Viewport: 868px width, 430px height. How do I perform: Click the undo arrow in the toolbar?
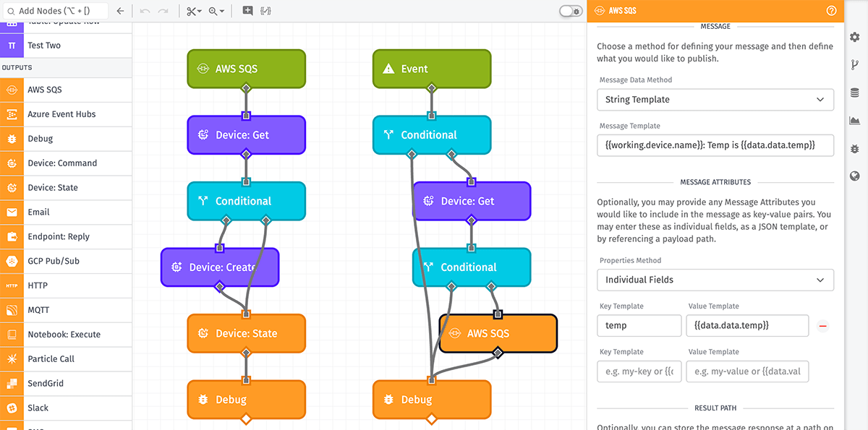pos(145,10)
